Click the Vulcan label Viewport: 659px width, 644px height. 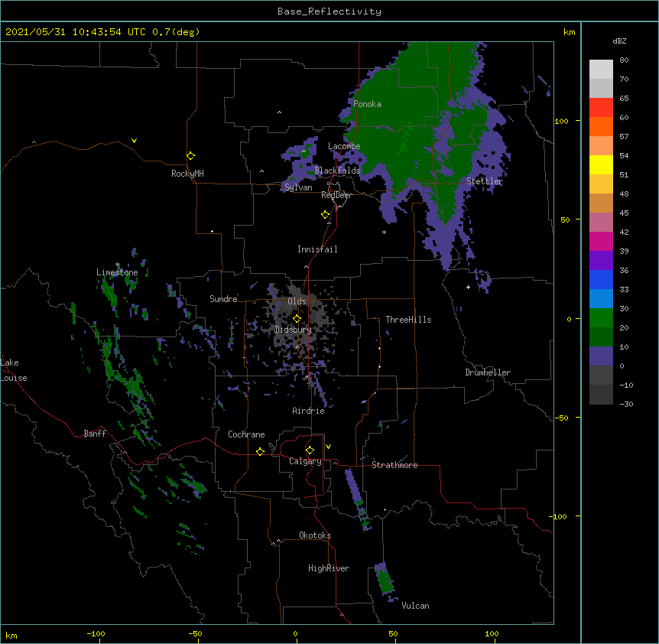click(415, 606)
